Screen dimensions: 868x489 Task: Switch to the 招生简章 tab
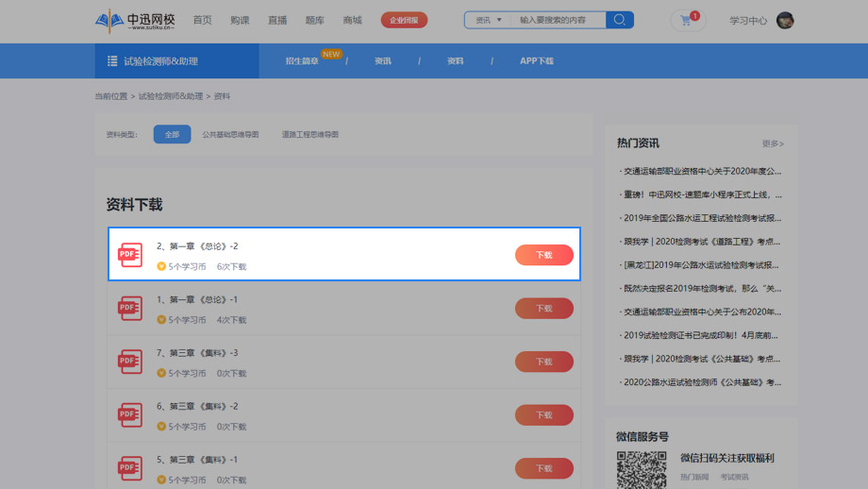[302, 61]
